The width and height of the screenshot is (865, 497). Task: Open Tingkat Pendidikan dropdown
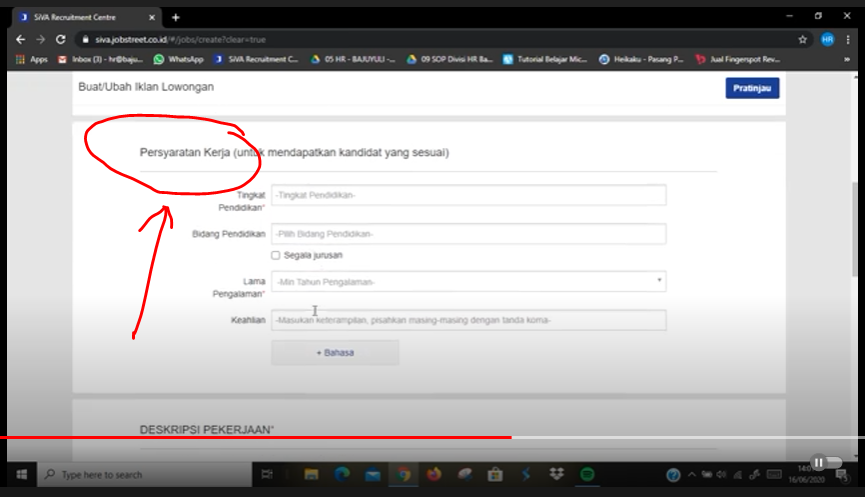[468, 195]
